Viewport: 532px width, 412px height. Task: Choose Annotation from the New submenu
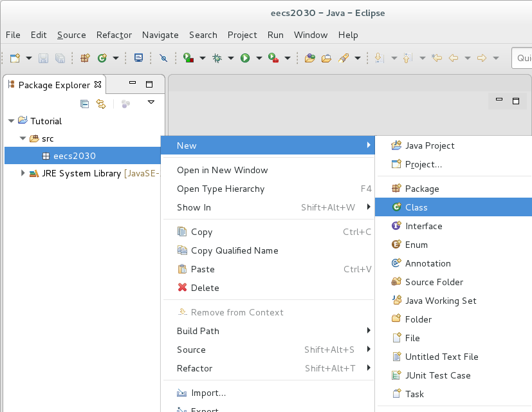pos(454,263)
